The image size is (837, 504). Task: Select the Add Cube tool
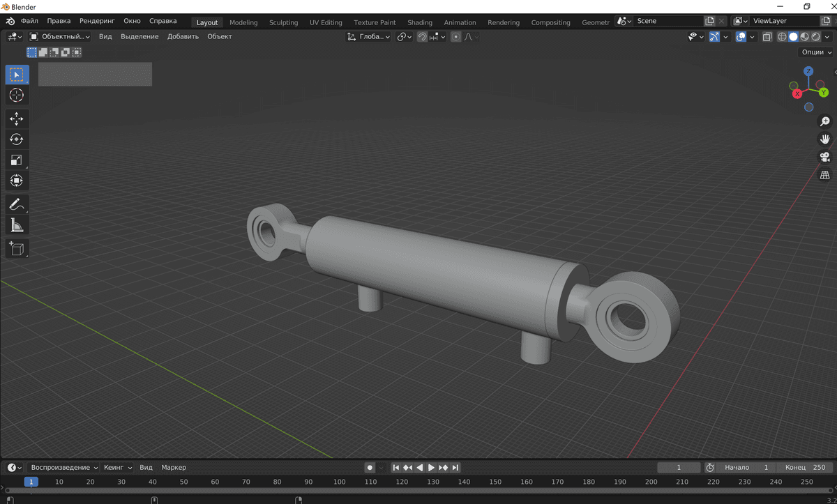[x=17, y=249]
